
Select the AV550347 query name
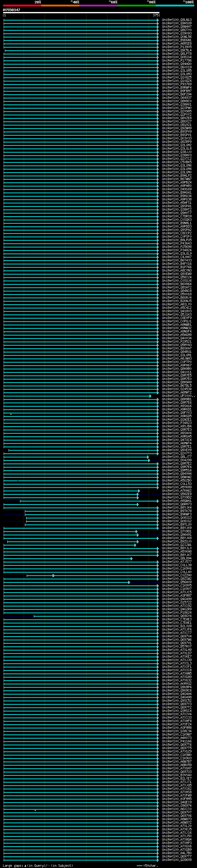tap(11, 10)
